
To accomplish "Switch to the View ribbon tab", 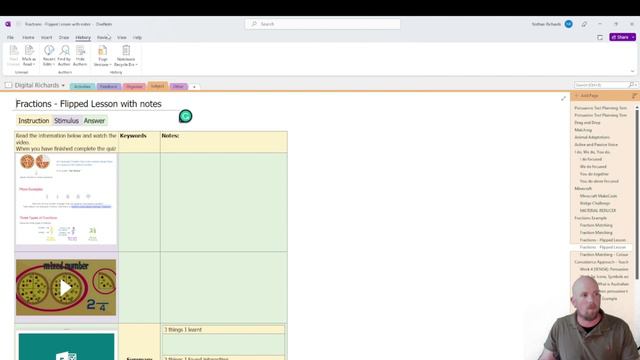I will coord(122,38).
